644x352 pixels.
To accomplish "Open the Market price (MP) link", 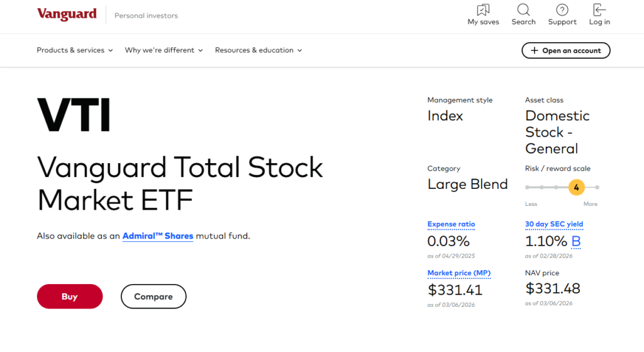I will pos(458,273).
